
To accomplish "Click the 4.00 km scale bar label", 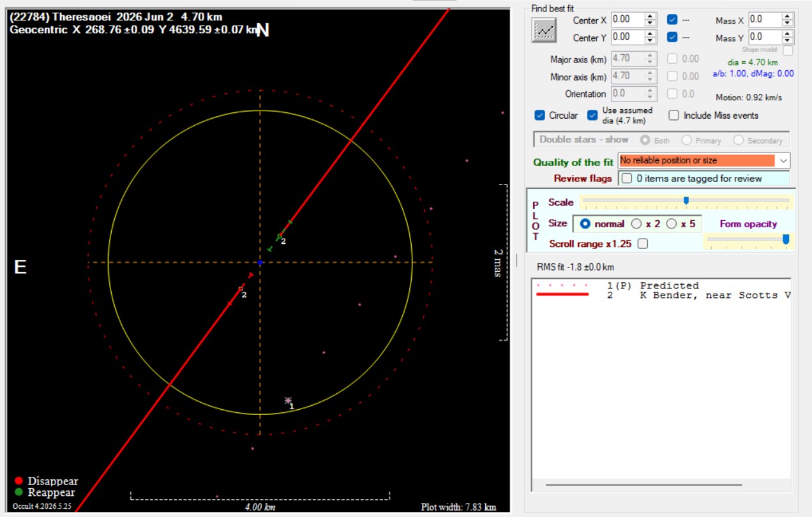I will (260, 507).
